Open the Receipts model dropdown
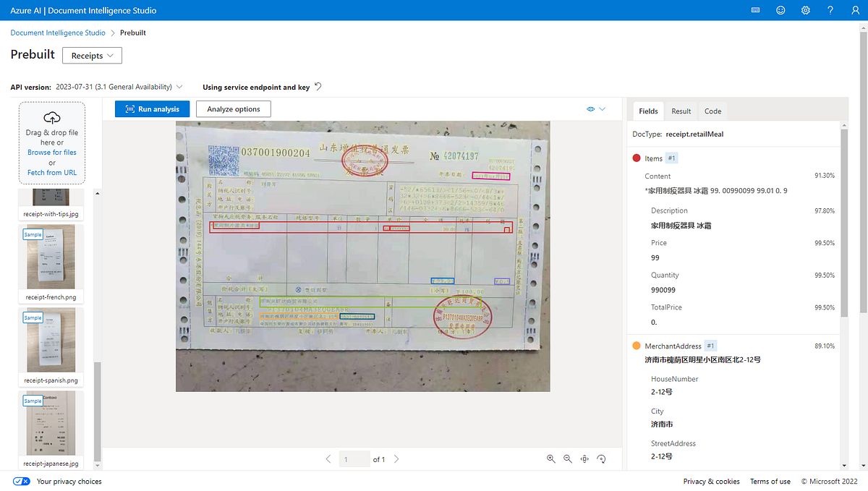868x491 pixels. tap(92, 55)
